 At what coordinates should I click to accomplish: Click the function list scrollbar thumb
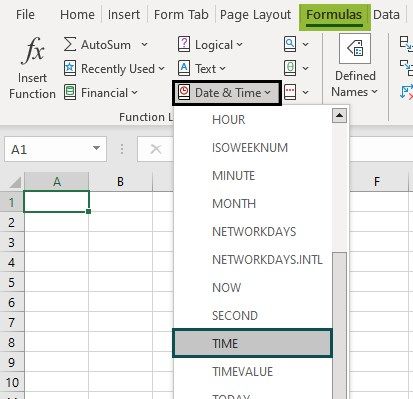(x=339, y=325)
